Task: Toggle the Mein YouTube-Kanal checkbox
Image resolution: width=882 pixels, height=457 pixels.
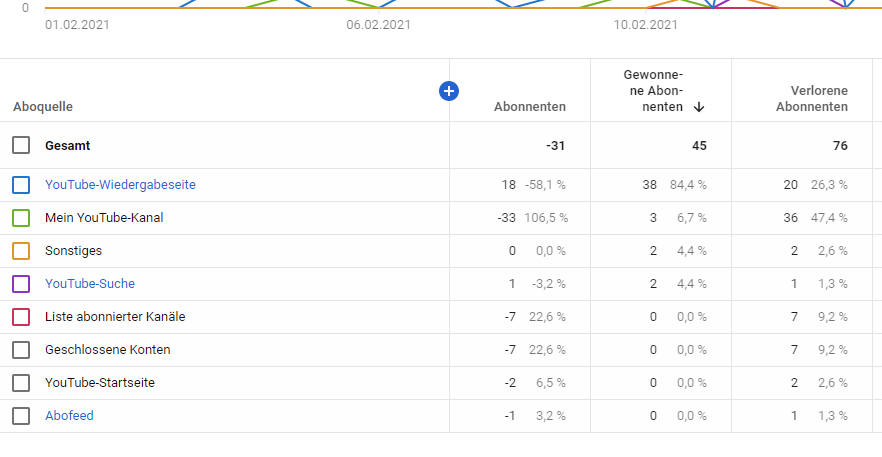Action: click(21, 218)
